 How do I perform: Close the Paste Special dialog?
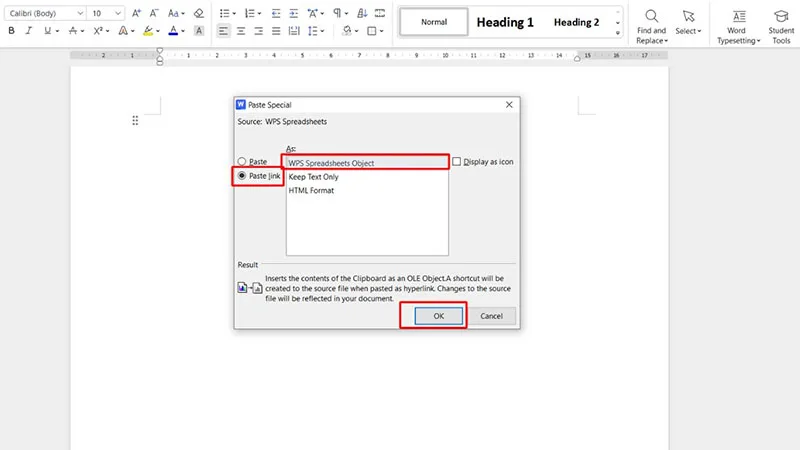click(509, 105)
